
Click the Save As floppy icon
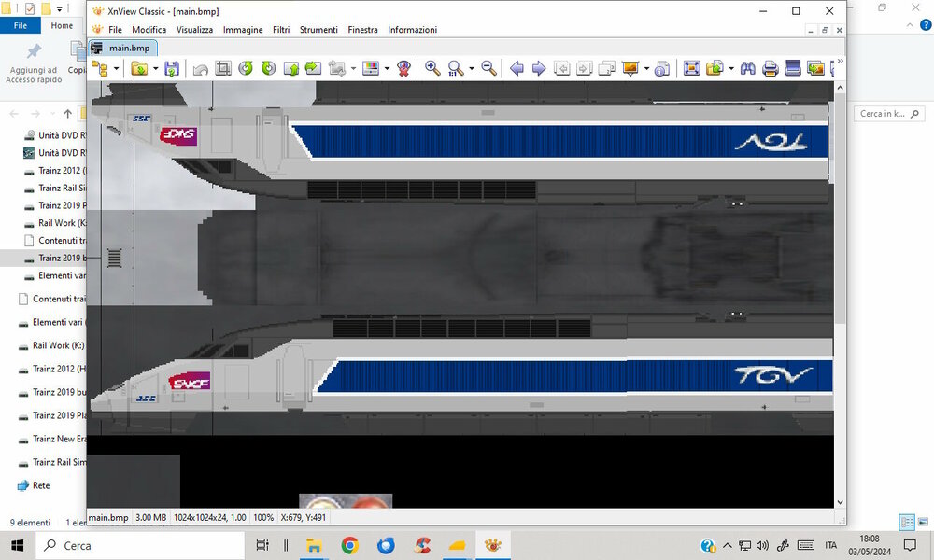pyautogui.click(x=172, y=68)
